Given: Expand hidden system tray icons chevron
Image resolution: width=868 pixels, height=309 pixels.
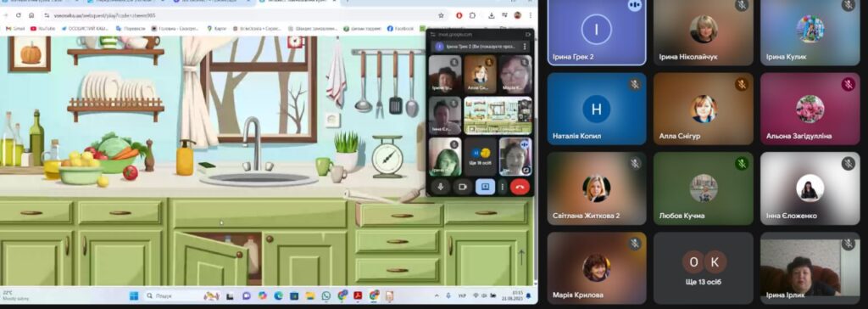Looking at the screenshot, I should point(437,295).
